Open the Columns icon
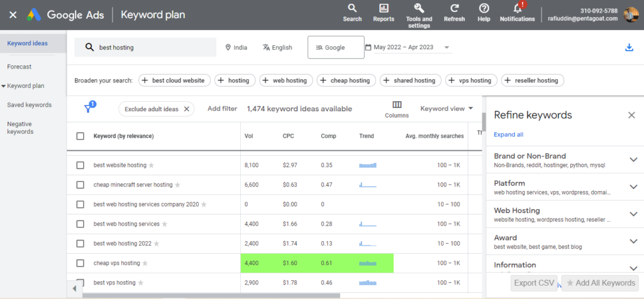This screenshot has width=644, height=299. coord(397,109)
